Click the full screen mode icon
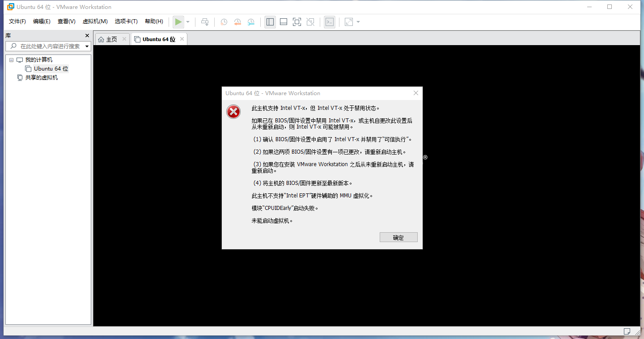This screenshot has height=339, width=644. point(297,22)
